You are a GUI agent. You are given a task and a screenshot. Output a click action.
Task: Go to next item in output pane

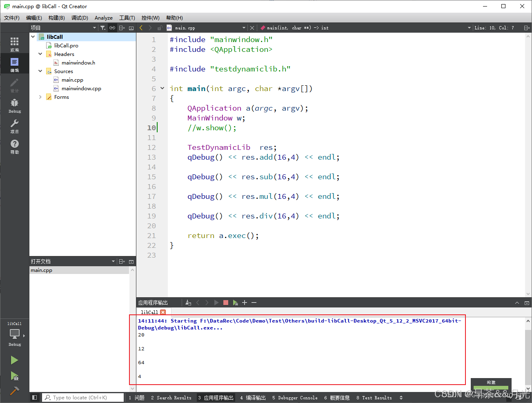click(207, 303)
